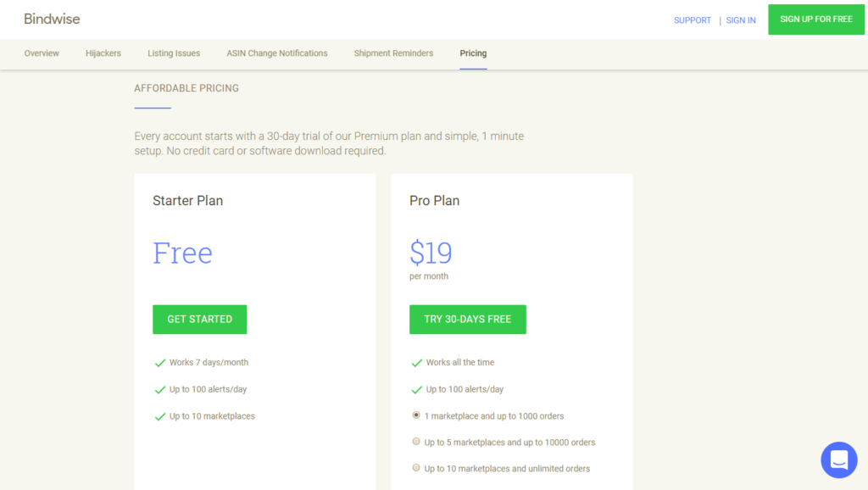Click GET STARTED on Starter Plan
Screen dimensions: 868x490
click(200, 320)
